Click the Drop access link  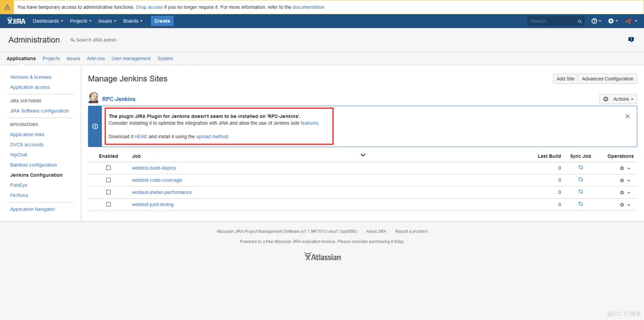coord(149,7)
